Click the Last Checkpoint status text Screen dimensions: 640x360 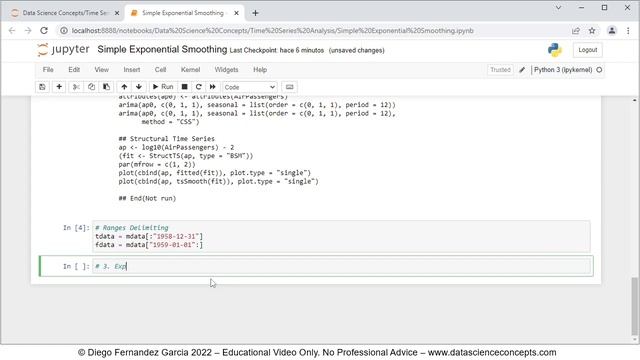coord(277,50)
